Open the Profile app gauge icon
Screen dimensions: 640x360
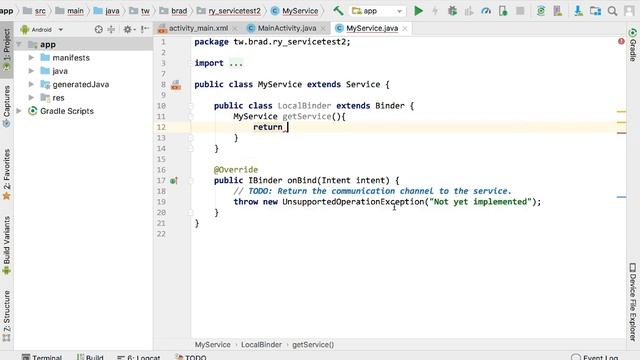[x=486, y=11]
